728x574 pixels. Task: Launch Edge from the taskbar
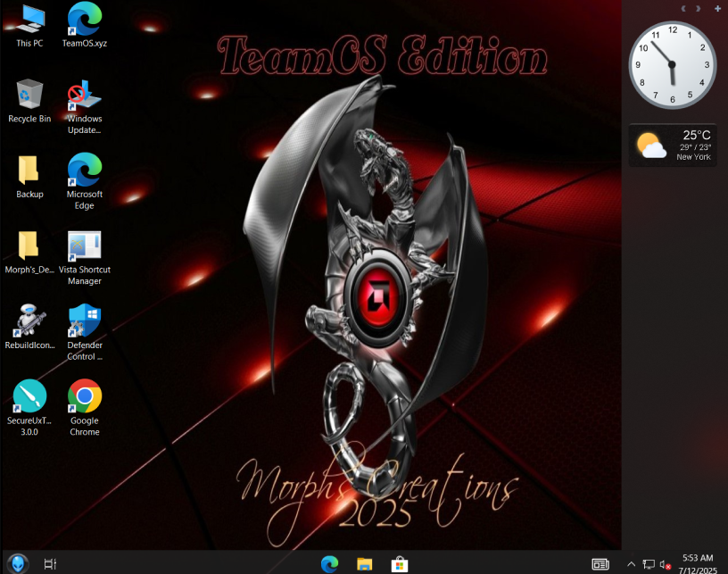329,564
